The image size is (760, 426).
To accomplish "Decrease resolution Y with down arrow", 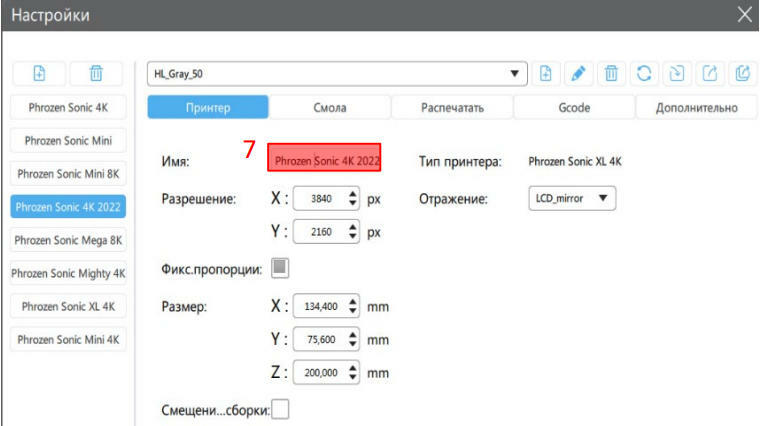I will (353, 237).
